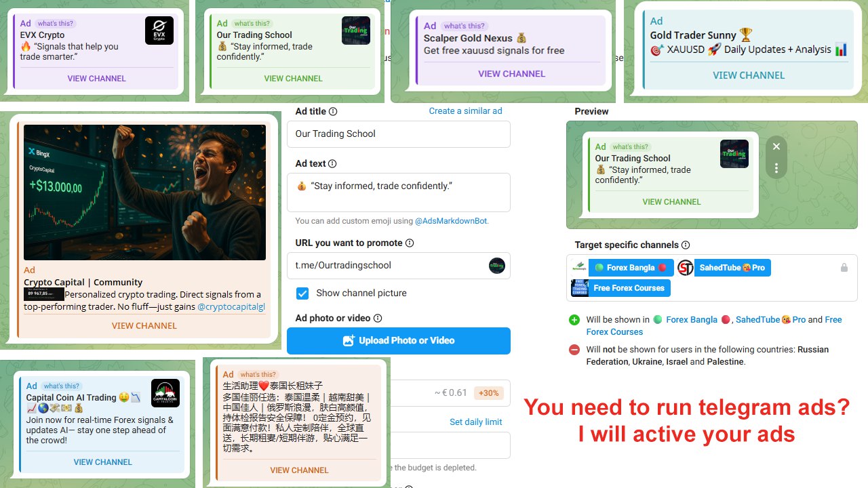Click the info icon beside Ad title
Image resolution: width=868 pixels, height=488 pixels.
tap(333, 112)
